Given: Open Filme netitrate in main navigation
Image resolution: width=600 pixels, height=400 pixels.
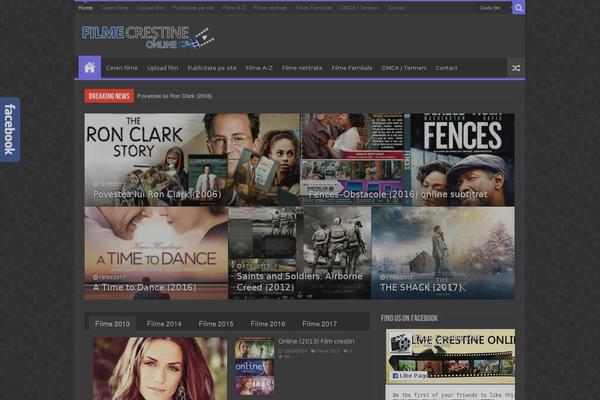Looking at the screenshot, I should tap(302, 68).
